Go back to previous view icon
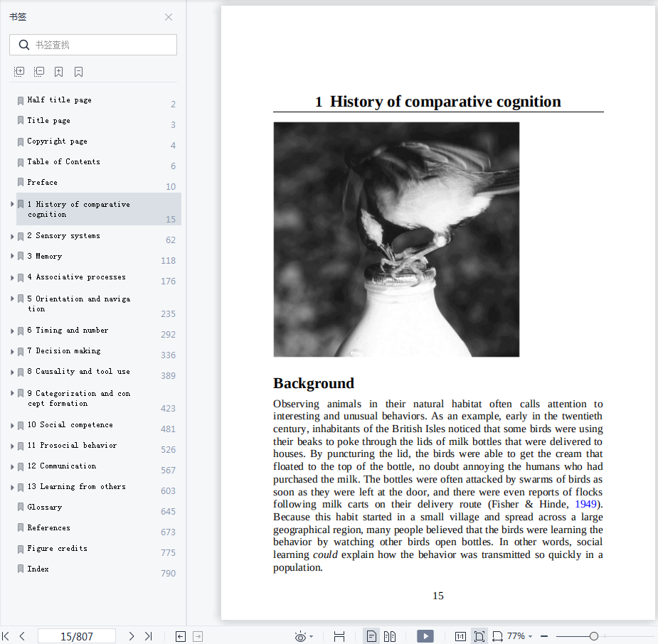The width and height of the screenshot is (658, 644). [181, 636]
